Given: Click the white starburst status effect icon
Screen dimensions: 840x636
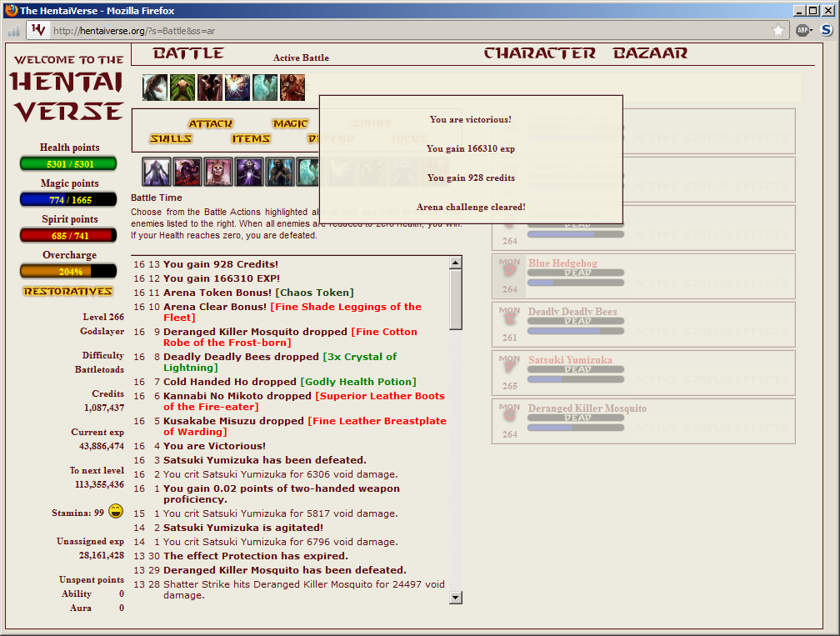Looking at the screenshot, I should pyautogui.click(x=237, y=88).
